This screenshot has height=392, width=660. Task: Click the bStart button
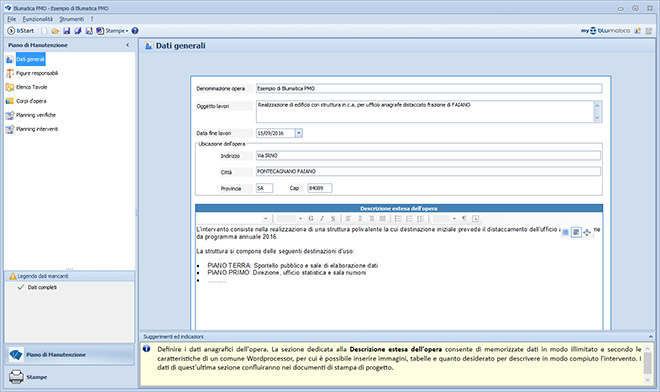point(21,31)
